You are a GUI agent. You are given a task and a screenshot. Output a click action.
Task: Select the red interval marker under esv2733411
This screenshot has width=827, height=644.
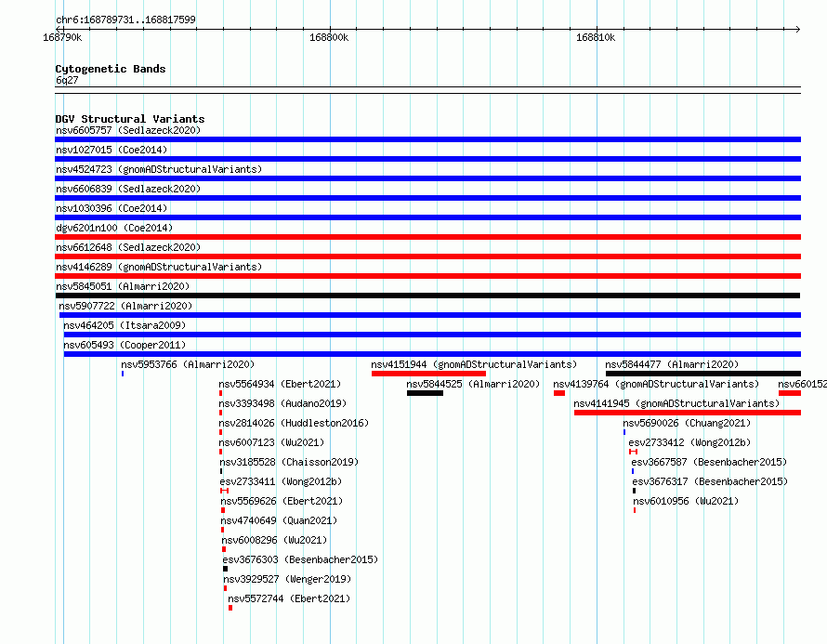224,491
